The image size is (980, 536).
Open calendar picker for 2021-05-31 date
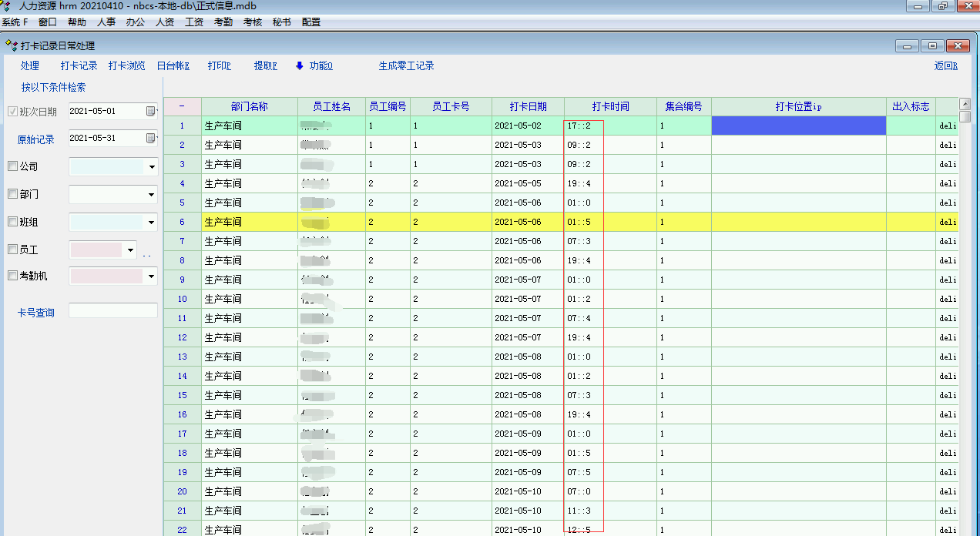click(x=151, y=139)
